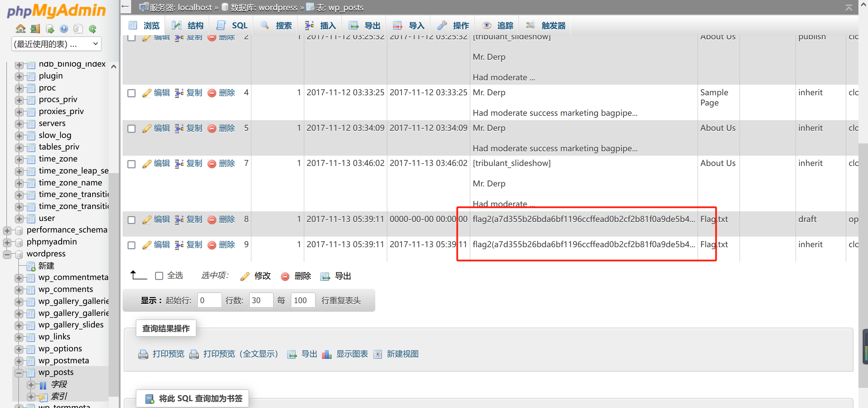Open the recently used tables dropdown
Viewport: 868px width, 408px height.
coord(57,44)
